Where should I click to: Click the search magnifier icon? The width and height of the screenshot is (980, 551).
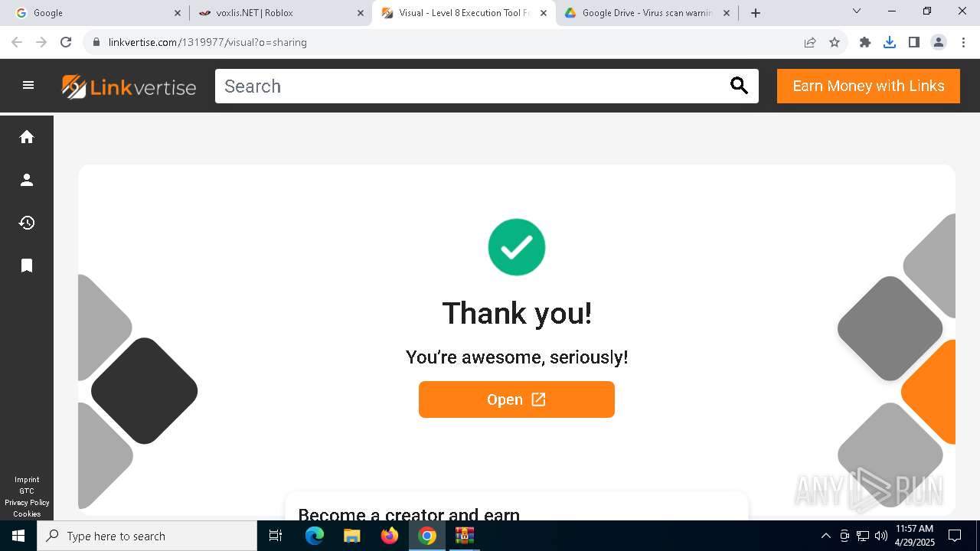point(739,86)
